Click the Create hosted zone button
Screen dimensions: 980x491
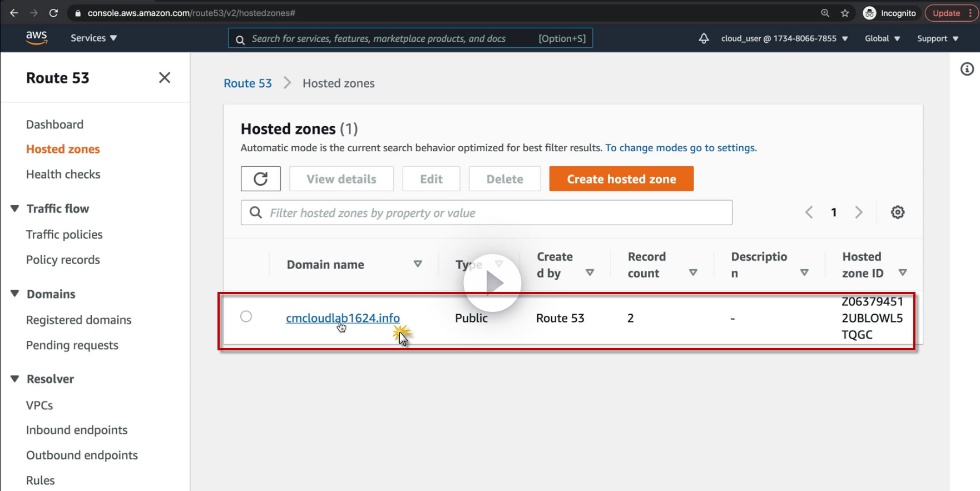coord(621,178)
